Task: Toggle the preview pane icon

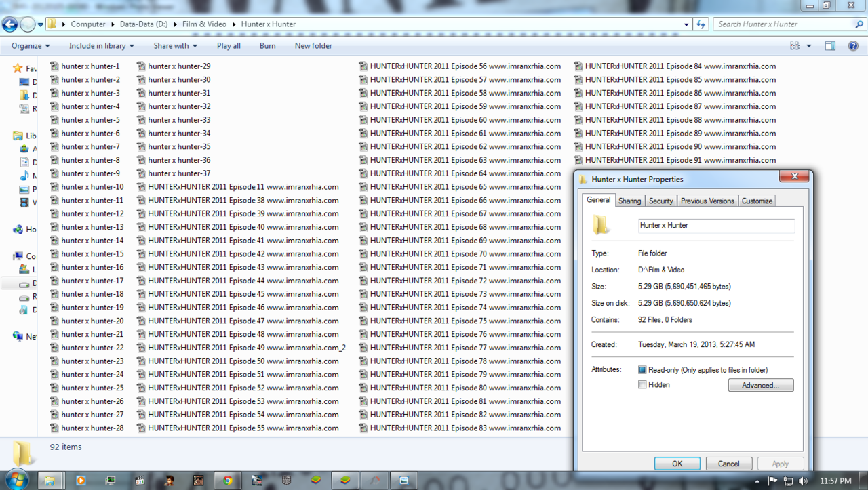Action: [830, 46]
